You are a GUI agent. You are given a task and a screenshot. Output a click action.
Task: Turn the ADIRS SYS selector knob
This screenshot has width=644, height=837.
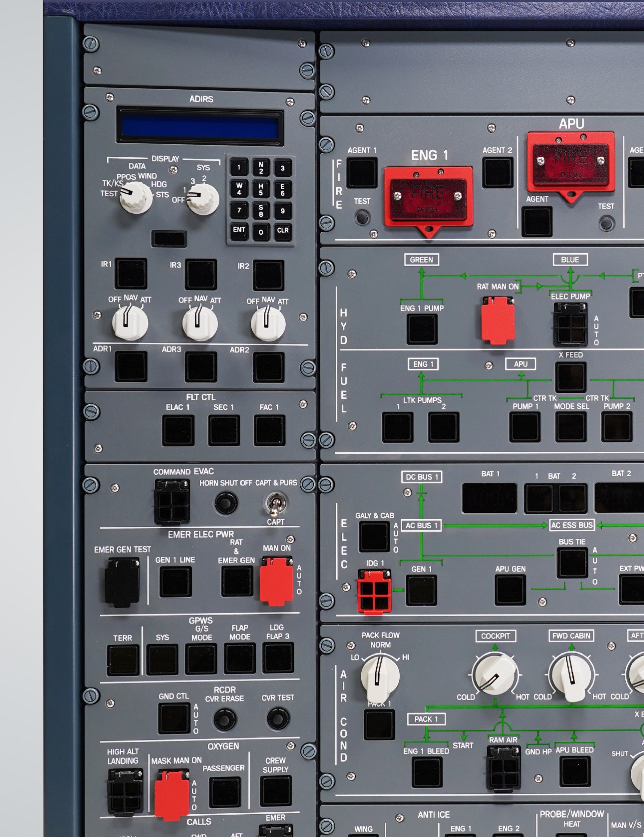click(203, 199)
